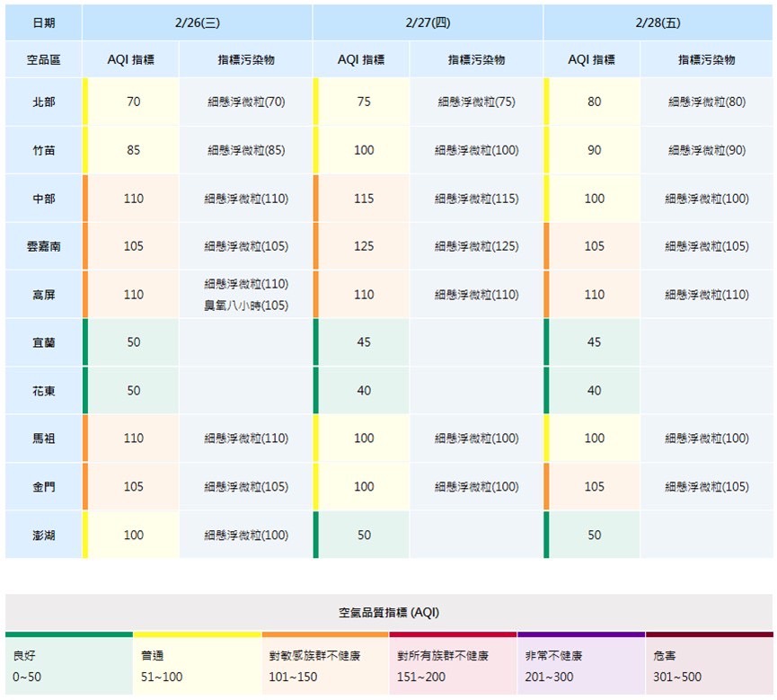The height and width of the screenshot is (700, 777).
Task: Click the 臭氧八小時(105) pollutant text
Action: 246,306
